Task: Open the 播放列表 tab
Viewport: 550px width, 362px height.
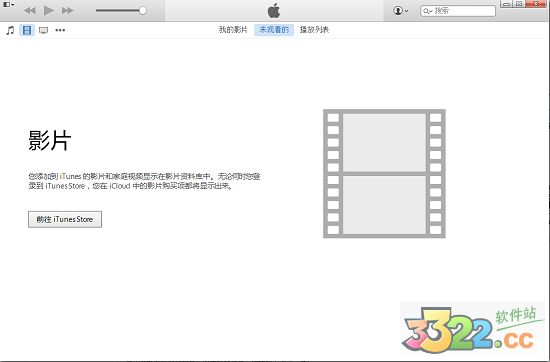Action: (x=314, y=30)
